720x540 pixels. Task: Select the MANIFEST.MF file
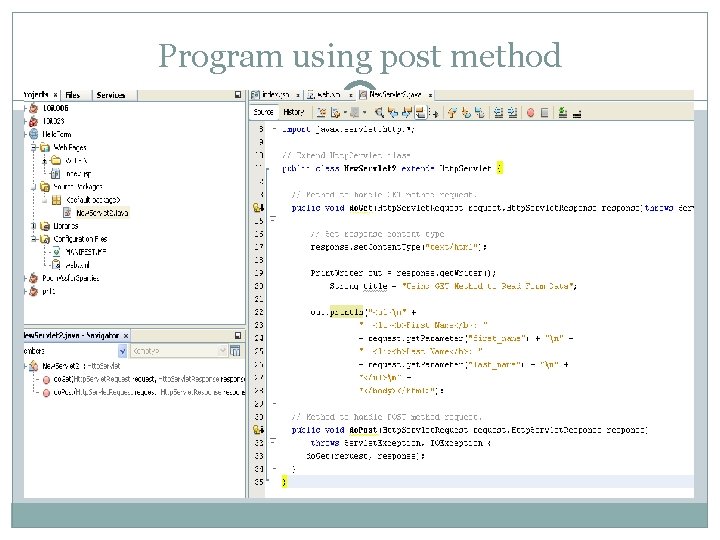79,252
